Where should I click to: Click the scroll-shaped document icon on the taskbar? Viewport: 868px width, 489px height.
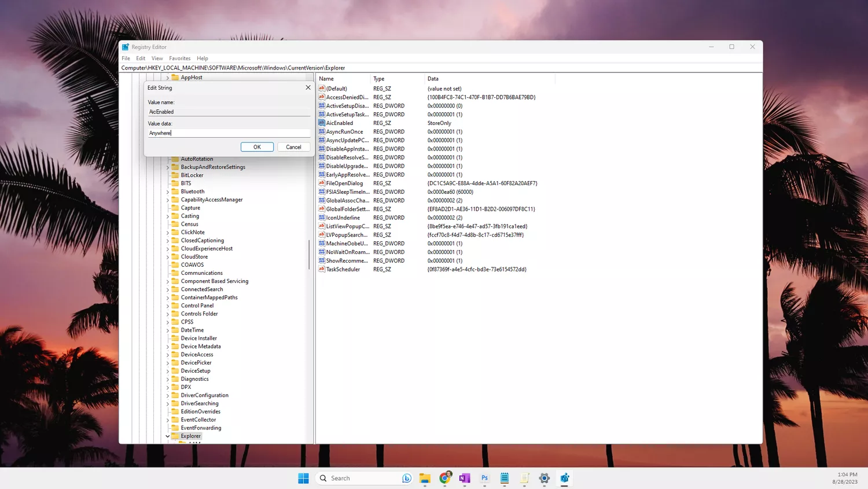(524, 478)
